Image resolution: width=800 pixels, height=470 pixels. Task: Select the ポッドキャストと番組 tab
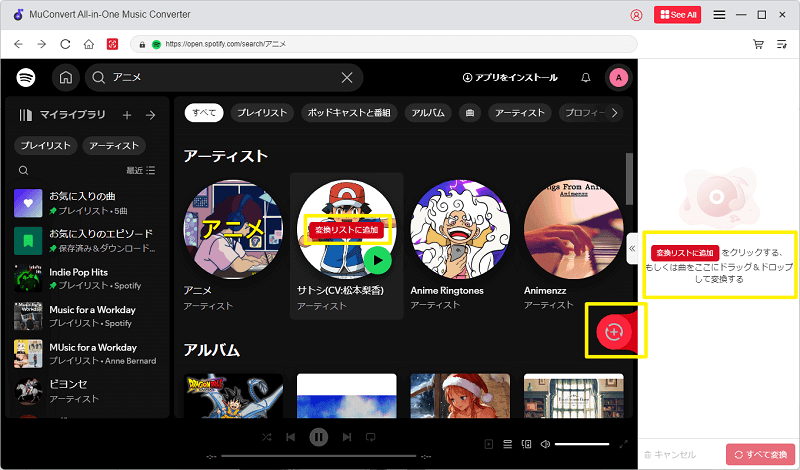click(349, 113)
